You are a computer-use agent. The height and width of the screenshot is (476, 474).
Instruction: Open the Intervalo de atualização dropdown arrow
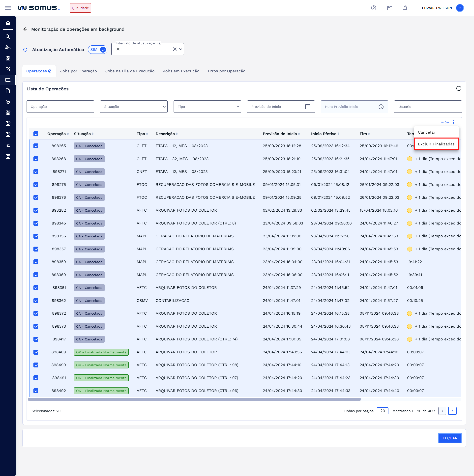[181, 49]
